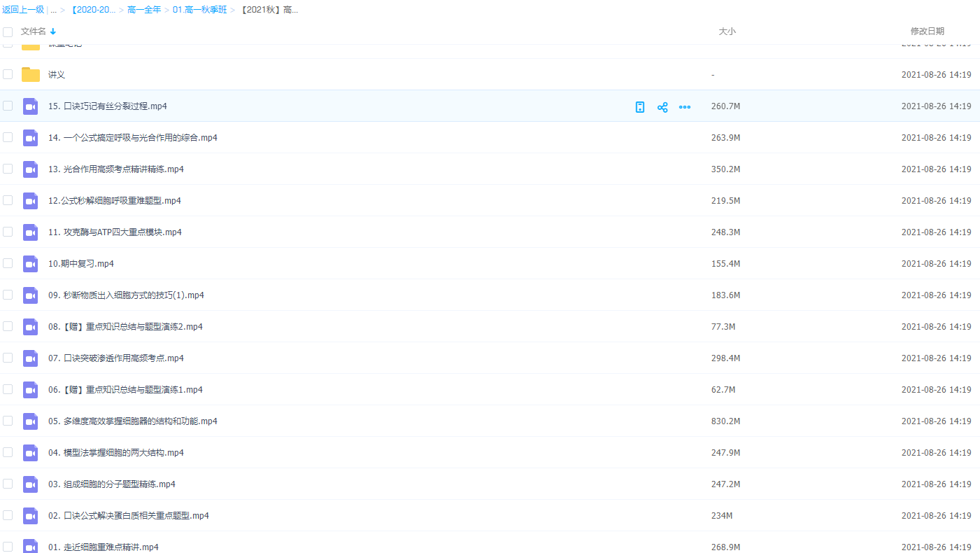Click the send-to-phone icon on file 15 row
The height and width of the screenshot is (553, 980).
[639, 107]
